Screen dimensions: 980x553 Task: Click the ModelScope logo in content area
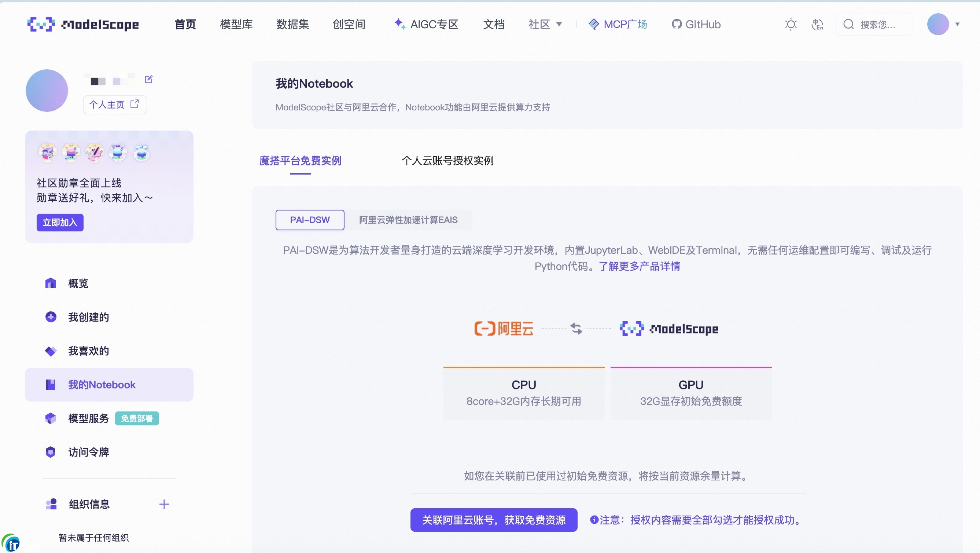point(668,329)
